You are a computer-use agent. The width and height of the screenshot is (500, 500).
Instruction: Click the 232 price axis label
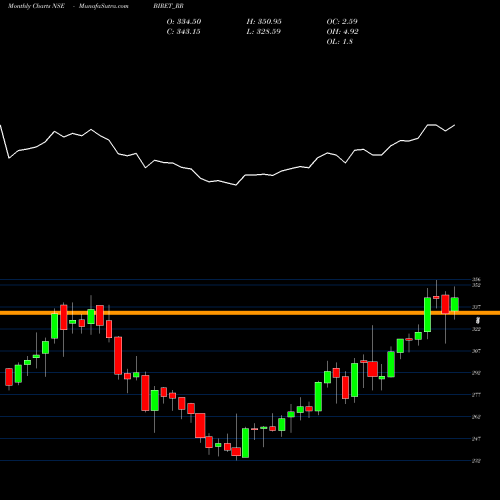[x=476, y=461]
